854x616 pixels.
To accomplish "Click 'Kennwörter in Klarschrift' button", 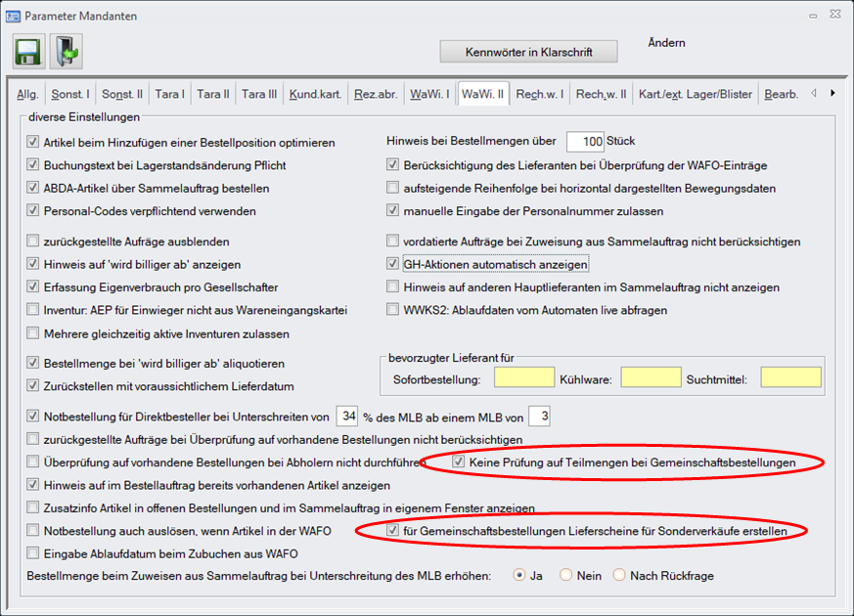I will 528,51.
